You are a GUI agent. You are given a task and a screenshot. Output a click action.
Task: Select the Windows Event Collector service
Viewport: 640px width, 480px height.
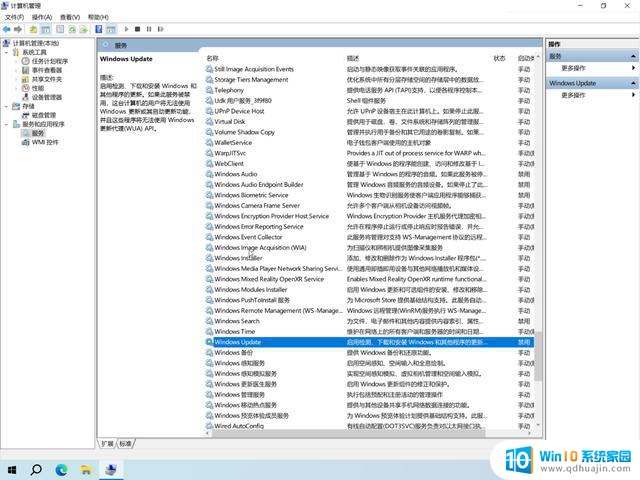click(369, 237)
